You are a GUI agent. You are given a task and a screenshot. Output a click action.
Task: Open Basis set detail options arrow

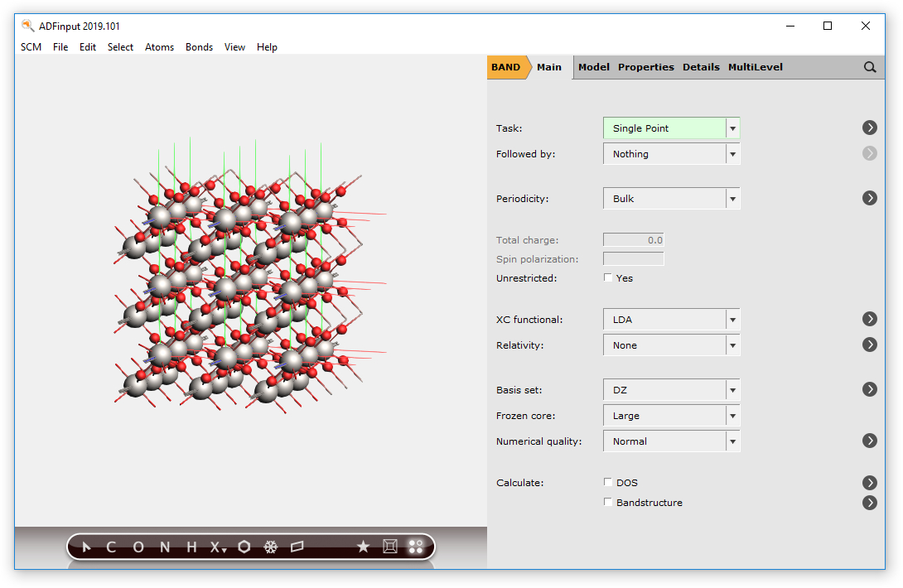(x=869, y=388)
